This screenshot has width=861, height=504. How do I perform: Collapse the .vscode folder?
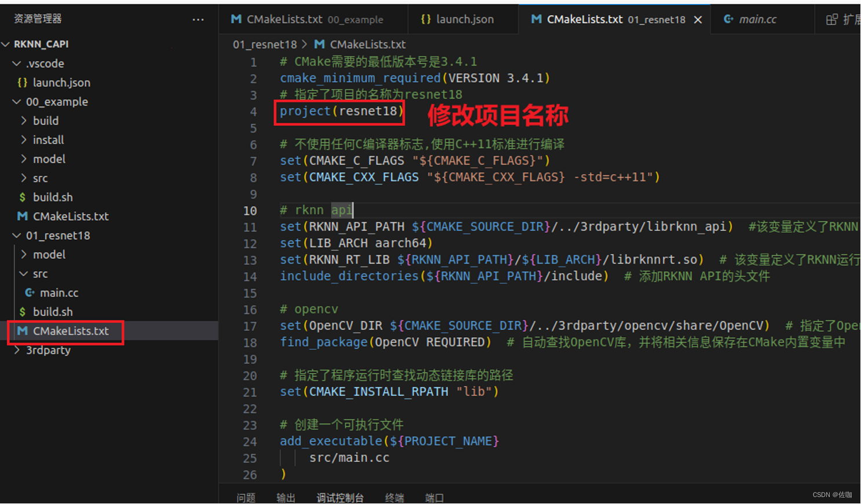17,64
